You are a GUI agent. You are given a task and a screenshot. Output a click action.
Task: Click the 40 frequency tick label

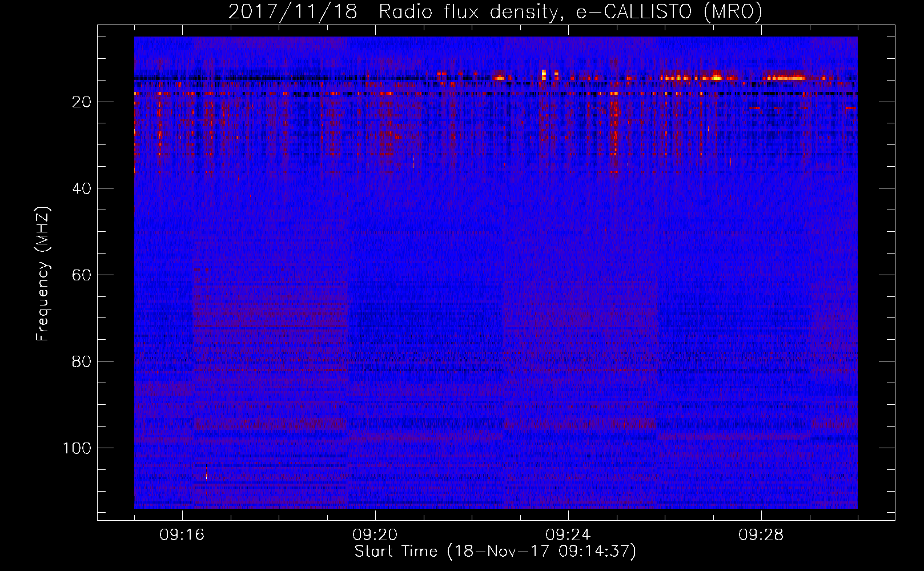82,188
